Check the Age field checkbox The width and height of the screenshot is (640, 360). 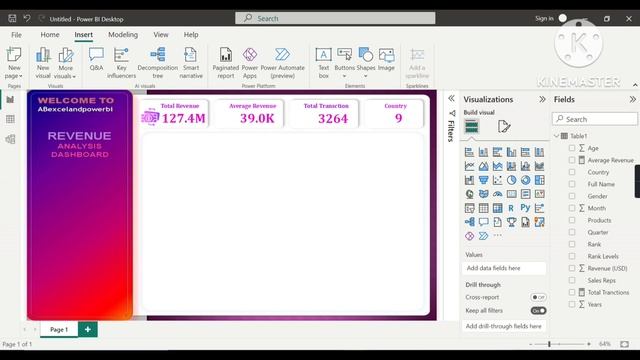[x=572, y=148]
